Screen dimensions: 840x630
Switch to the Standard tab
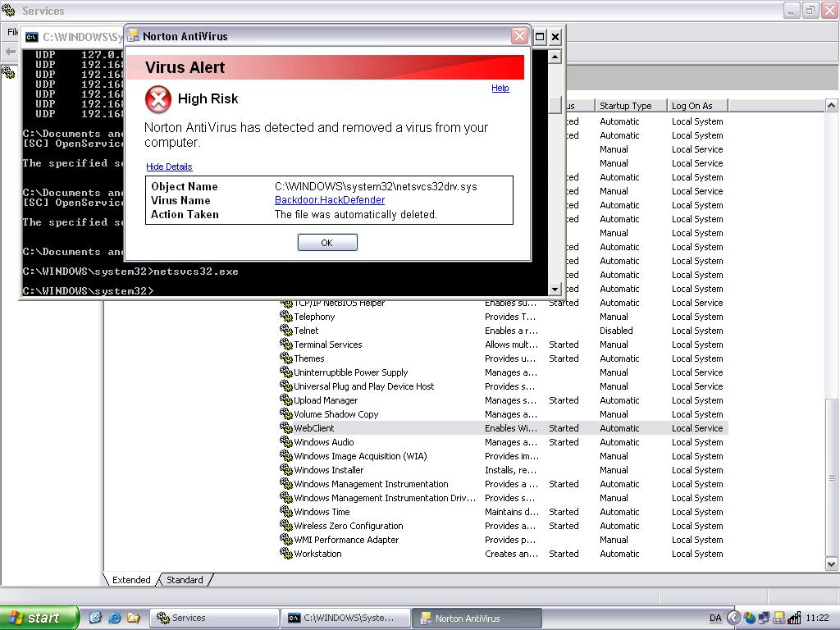pyautogui.click(x=185, y=580)
